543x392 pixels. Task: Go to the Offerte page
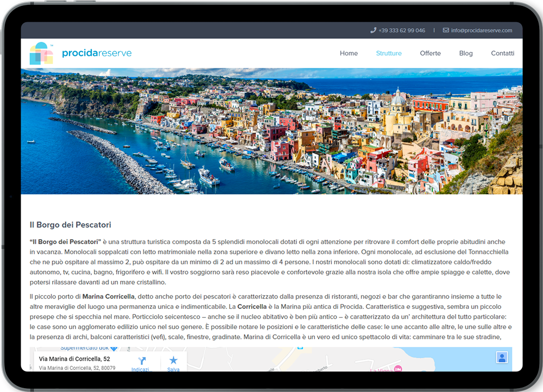[x=430, y=53]
